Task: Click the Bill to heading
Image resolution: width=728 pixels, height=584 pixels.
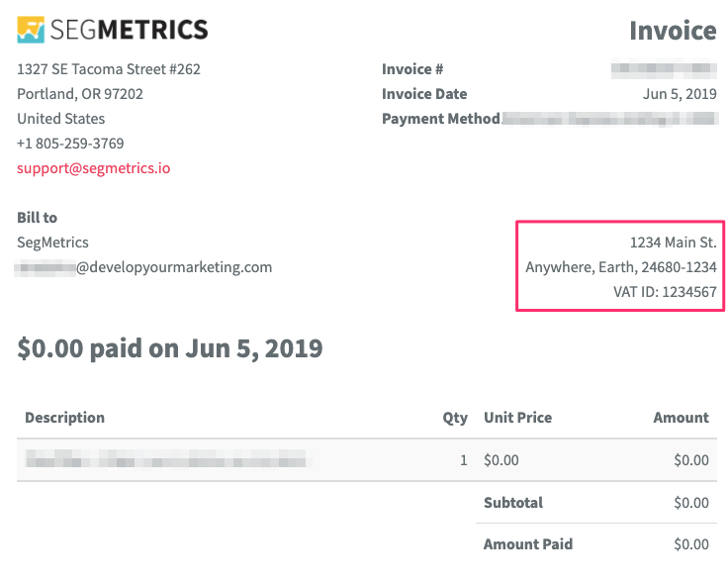Action: click(x=37, y=218)
